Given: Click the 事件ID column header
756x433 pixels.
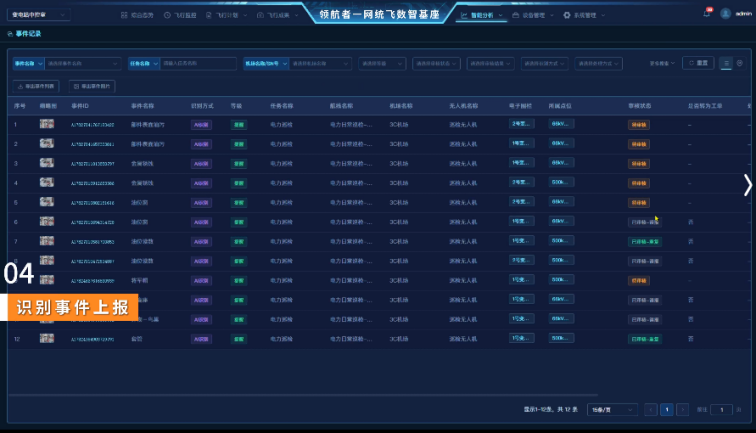Looking at the screenshot, I should coord(80,106).
